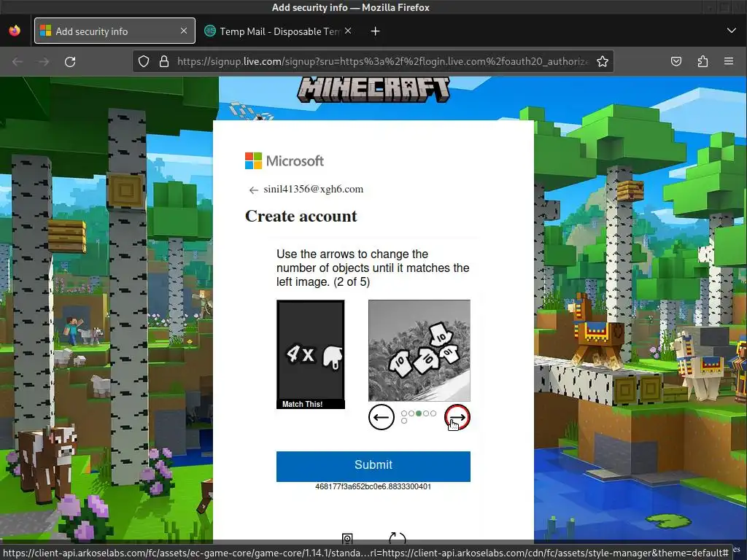The width and height of the screenshot is (747, 560).
Task: Open a new tab with the plus button
Action: point(376,31)
